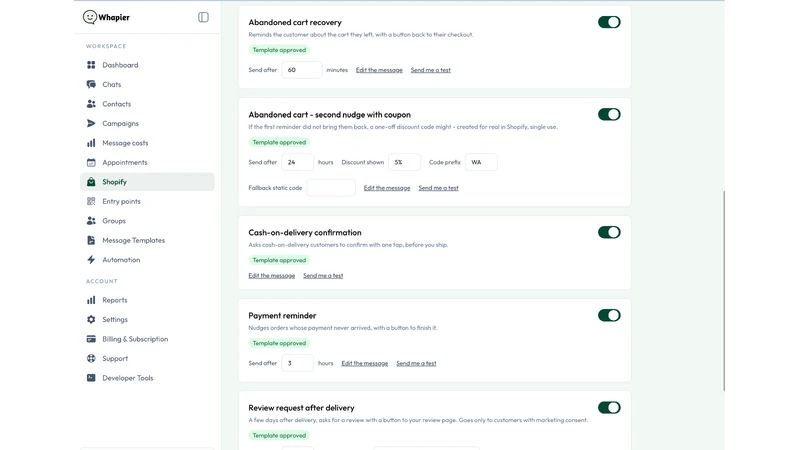Click the Campaigns paper-plane icon
This screenshot has height=450, width=800.
pyautogui.click(x=91, y=123)
